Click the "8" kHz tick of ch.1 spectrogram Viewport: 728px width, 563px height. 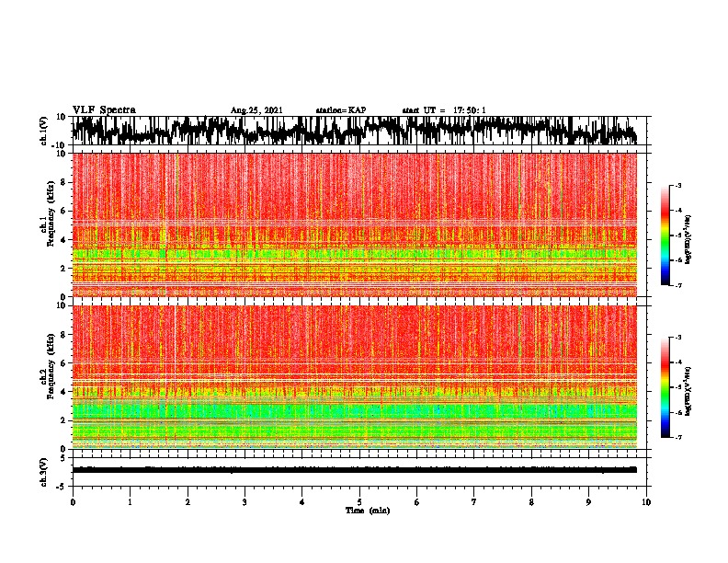[63, 182]
